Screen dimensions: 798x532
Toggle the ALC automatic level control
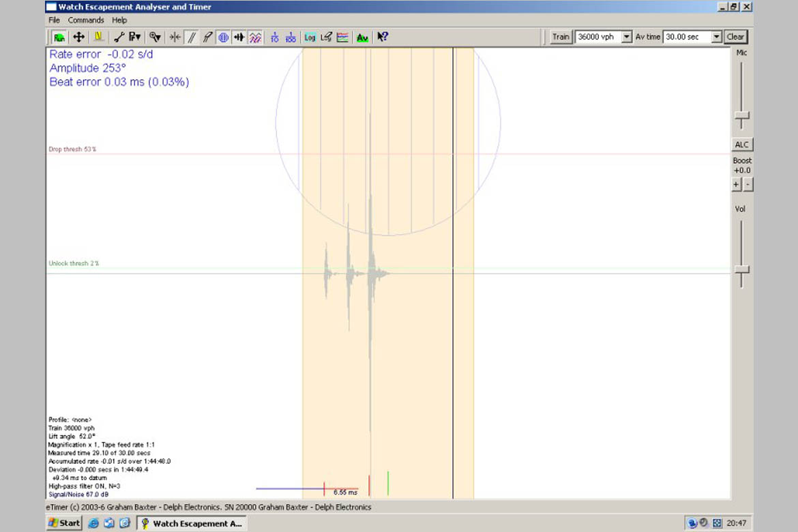coord(741,145)
